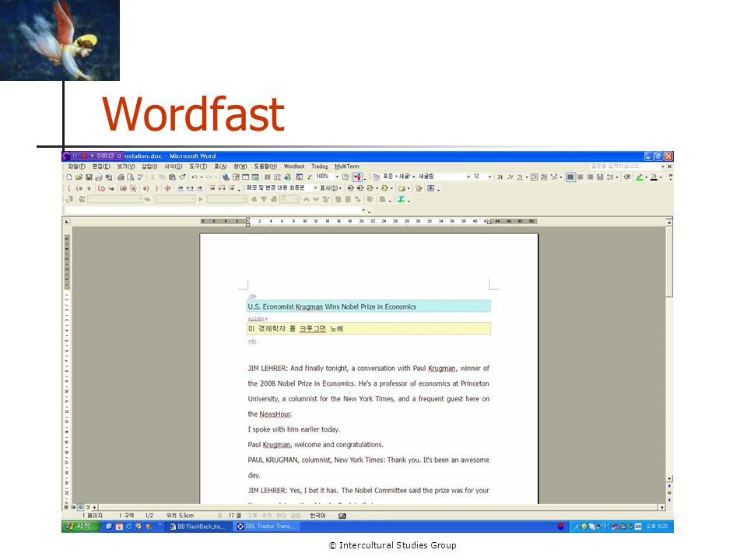The image size is (747, 560).
Task: Click the Wordfast crosshair target icon
Action: (167, 188)
